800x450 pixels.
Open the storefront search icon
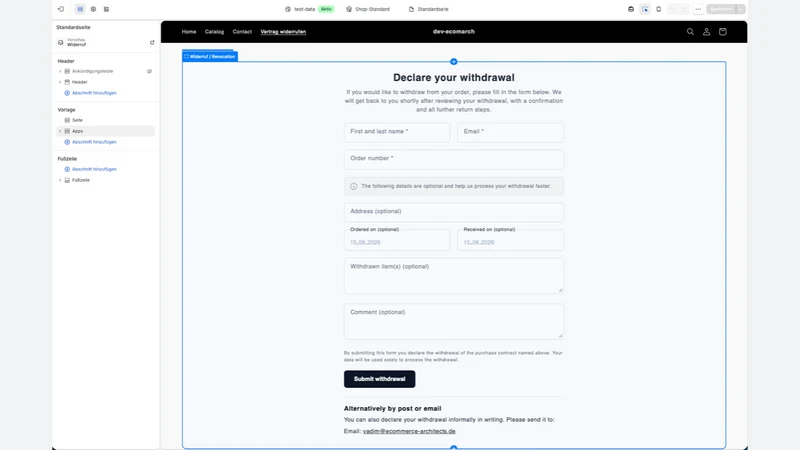[x=690, y=32]
